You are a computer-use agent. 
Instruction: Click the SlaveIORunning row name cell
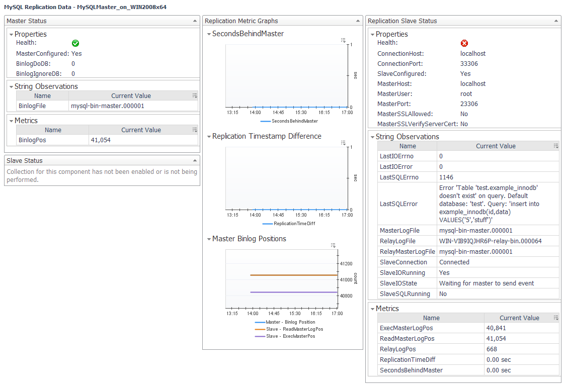[408, 273]
